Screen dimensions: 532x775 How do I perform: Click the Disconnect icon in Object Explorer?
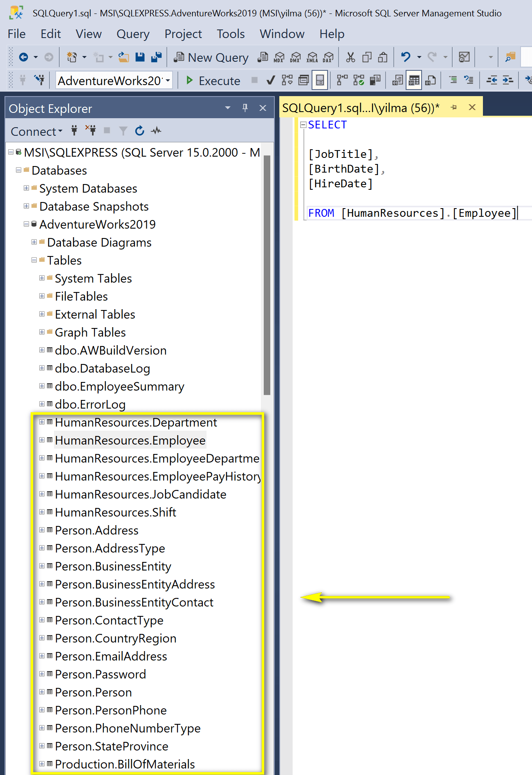click(90, 130)
